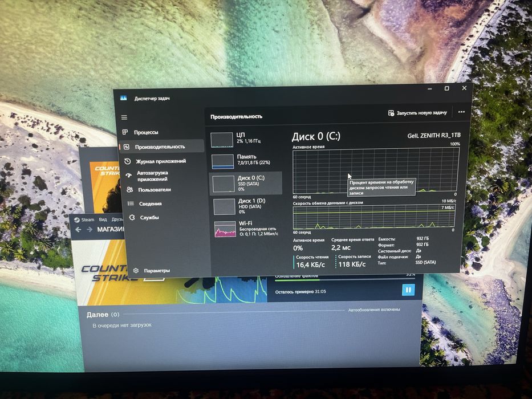Click В очереди нет загрузок text
Screen dimensions: 532x399
[x=122, y=325]
